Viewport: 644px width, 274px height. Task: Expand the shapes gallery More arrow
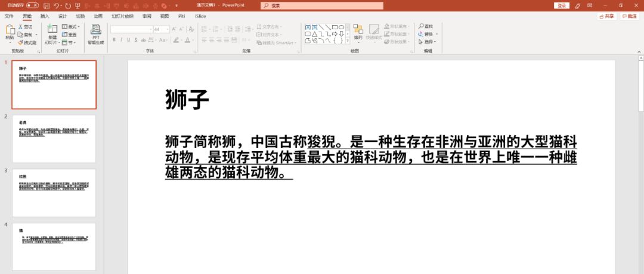pyautogui.click(x=348, y=41)
